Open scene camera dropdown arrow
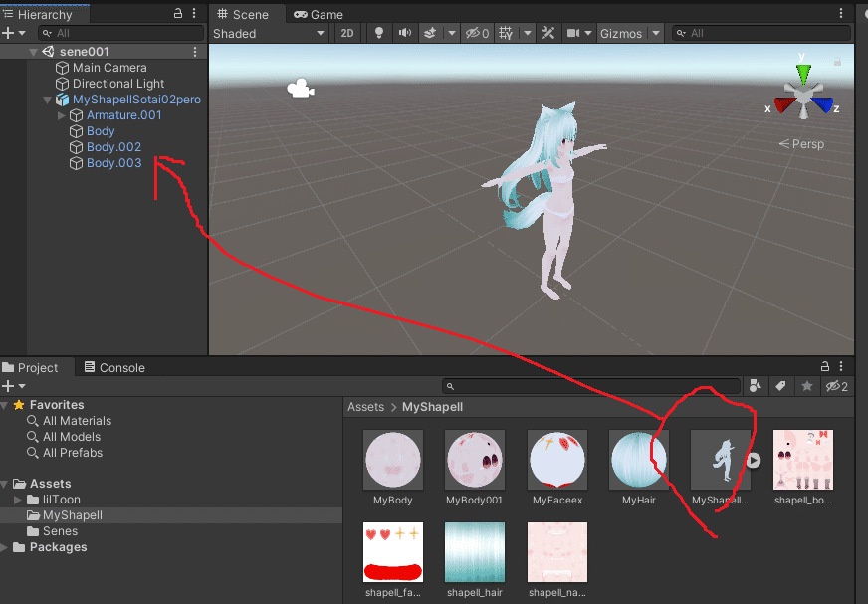 coord(588,33)
